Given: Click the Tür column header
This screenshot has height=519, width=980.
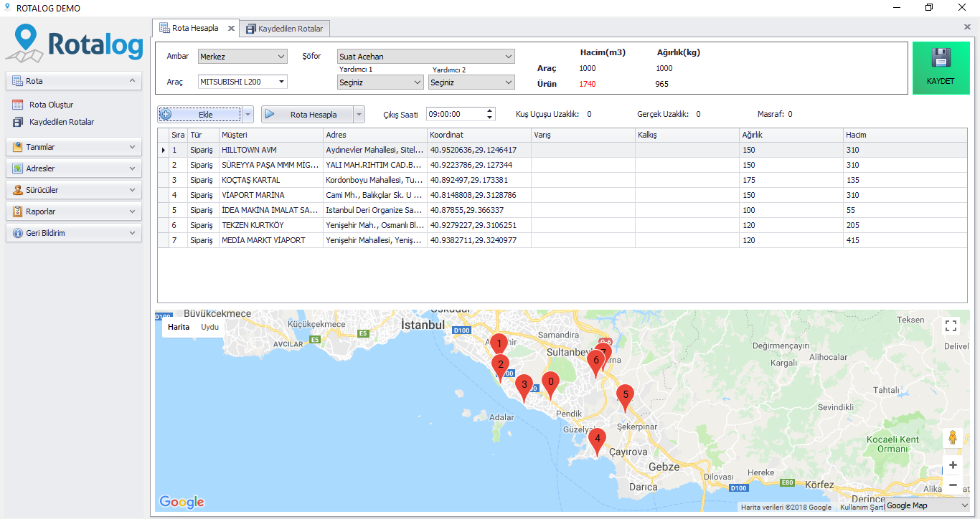Looking at the screenshot, I should point(203,135).
